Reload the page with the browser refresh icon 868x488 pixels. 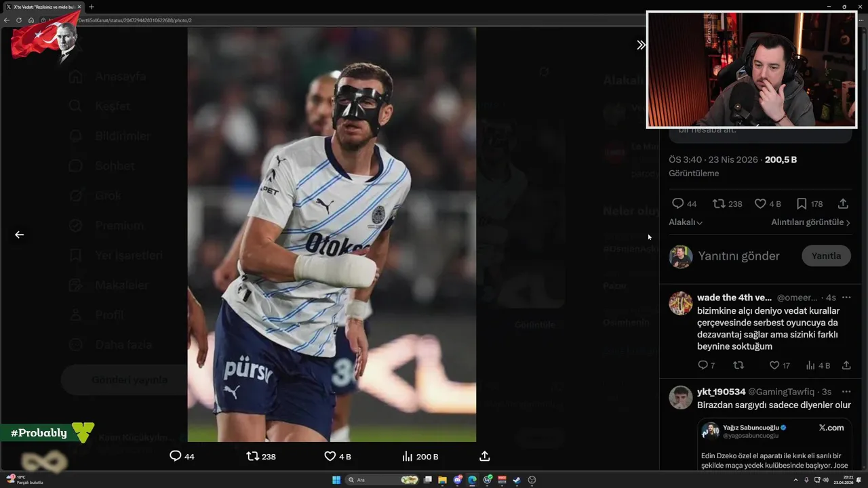[19, 20]
